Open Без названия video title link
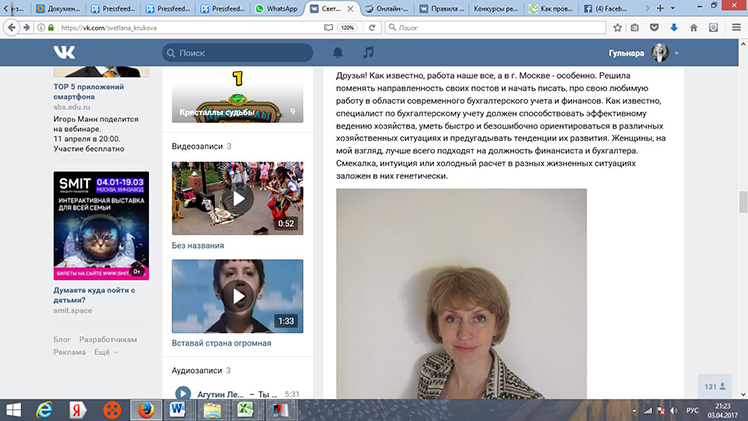 [x=197, y=246]
